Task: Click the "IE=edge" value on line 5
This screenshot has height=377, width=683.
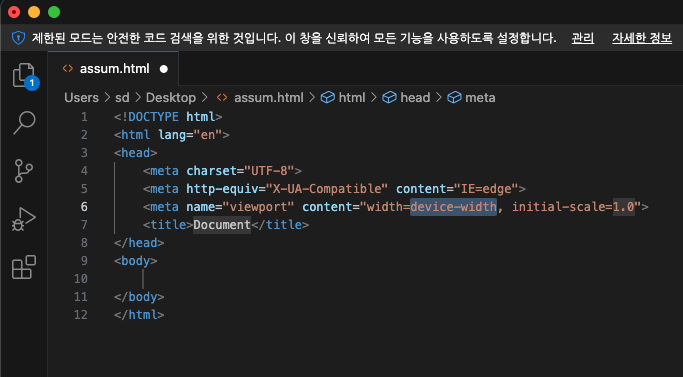Action: point(486,189)
